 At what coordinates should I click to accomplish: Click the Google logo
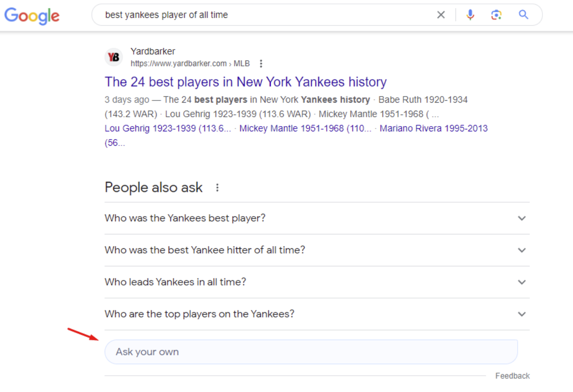32,16
